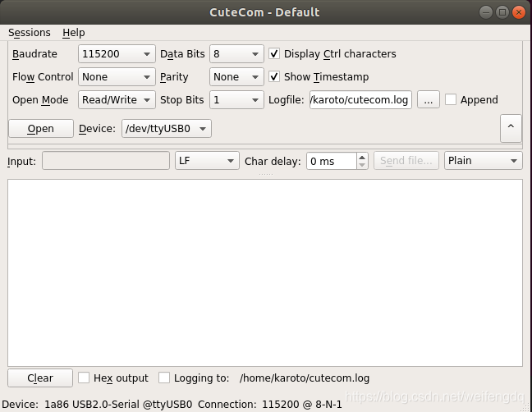
Task: Increase Char delay with the up arrow
Action: pyautogui.click(x=362, y=157)
